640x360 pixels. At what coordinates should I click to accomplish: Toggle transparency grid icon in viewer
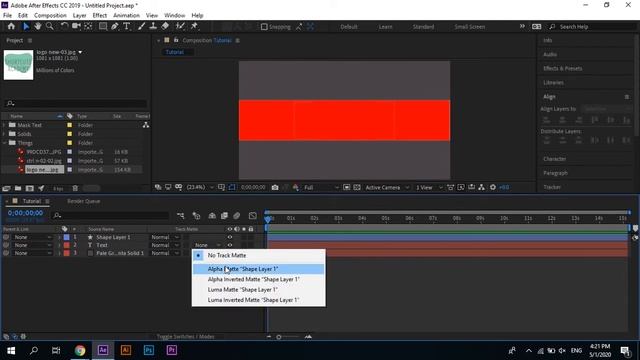pyautogui.click(x=357, y=187)
